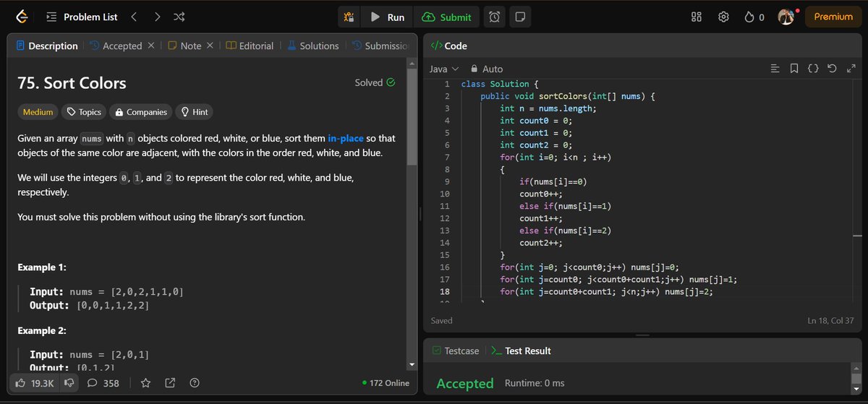Open the layout grid icon
868x404 pixels.
tap(697, 17)
